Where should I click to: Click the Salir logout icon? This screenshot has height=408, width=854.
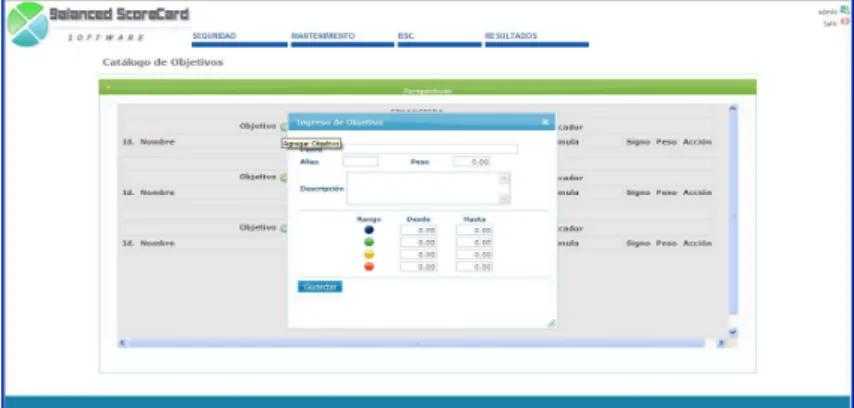pos(845,22)
